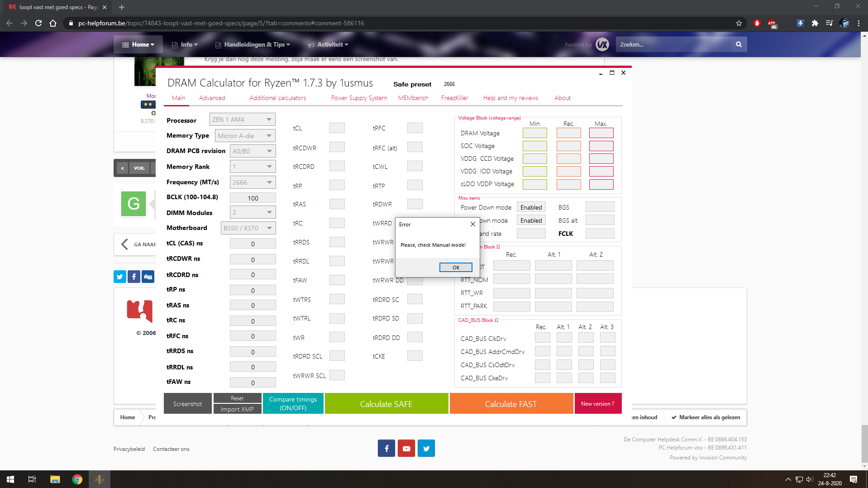Viewport: 868px width, 488px height.
Task: Open the Power Supply System tab
Action: pos(359,98)
